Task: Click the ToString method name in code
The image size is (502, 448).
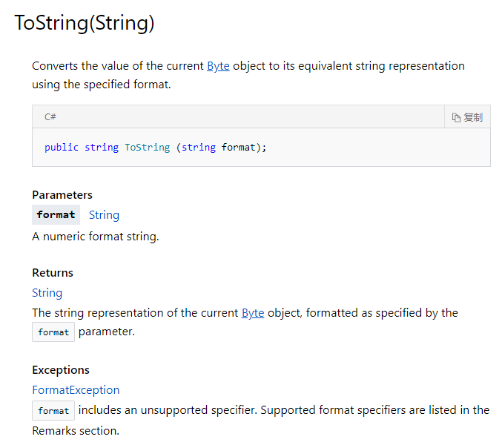Action: 148,148
